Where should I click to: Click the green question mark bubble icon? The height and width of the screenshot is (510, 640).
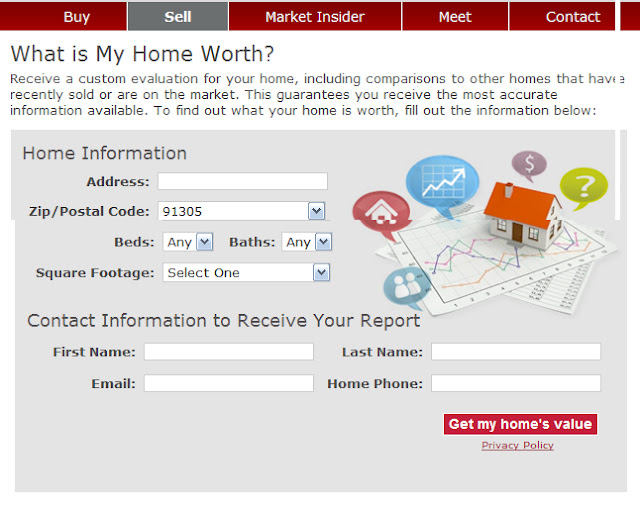584,188
